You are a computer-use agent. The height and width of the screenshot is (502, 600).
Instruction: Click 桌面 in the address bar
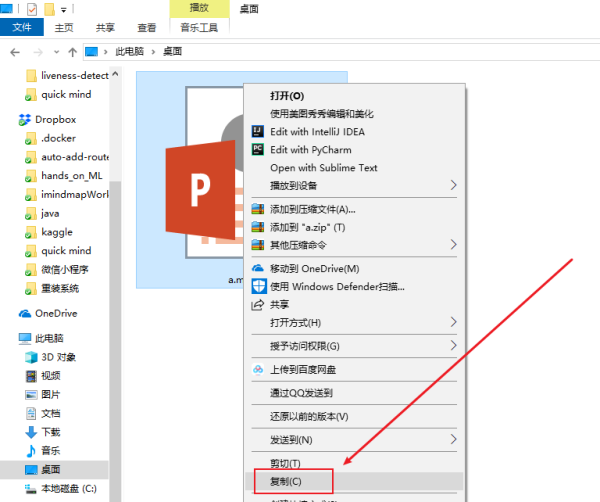(x=172, y=52)
